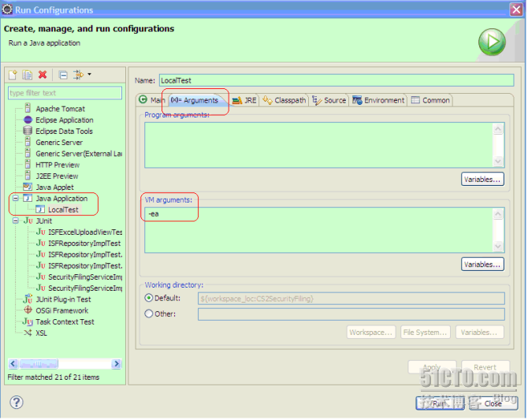The width and height of the screenshot is (528, 420).
Task: Select the Eclipse Data Tools database icon
Action: [28, 131]
